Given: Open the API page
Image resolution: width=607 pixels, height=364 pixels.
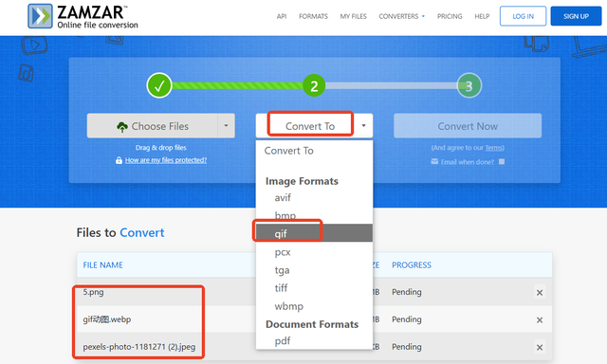Looking at the screenshot, I should [x=282, y=16].
